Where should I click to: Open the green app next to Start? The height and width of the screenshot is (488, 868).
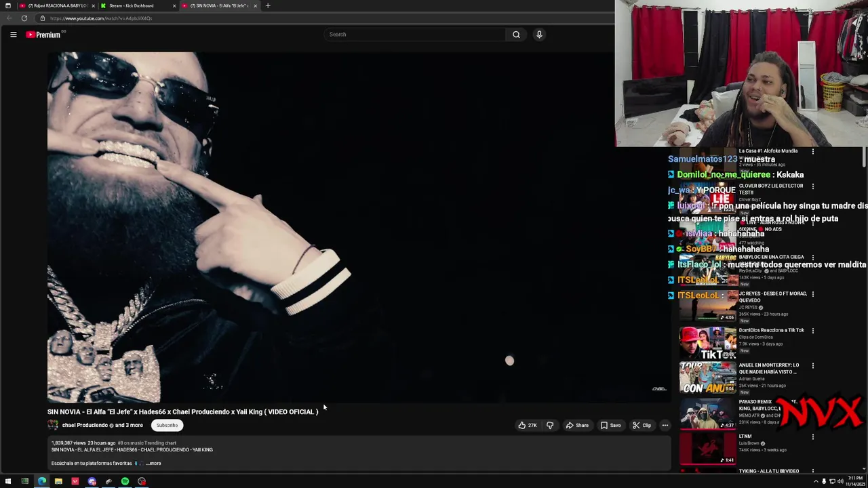(24, 482)
